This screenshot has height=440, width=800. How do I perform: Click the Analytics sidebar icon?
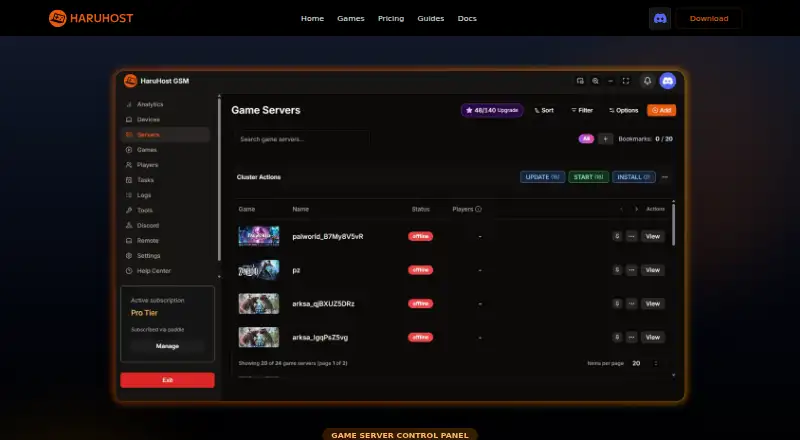click(129, 104)
